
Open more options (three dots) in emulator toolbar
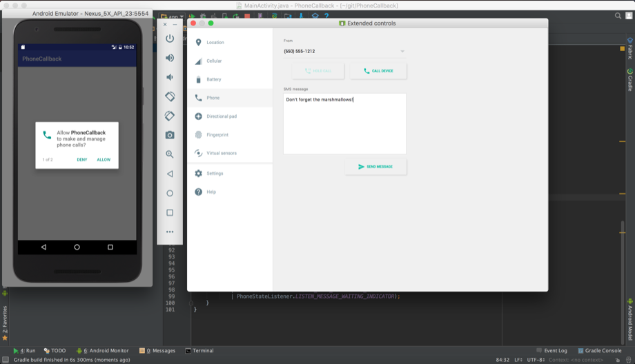[170, 232]
